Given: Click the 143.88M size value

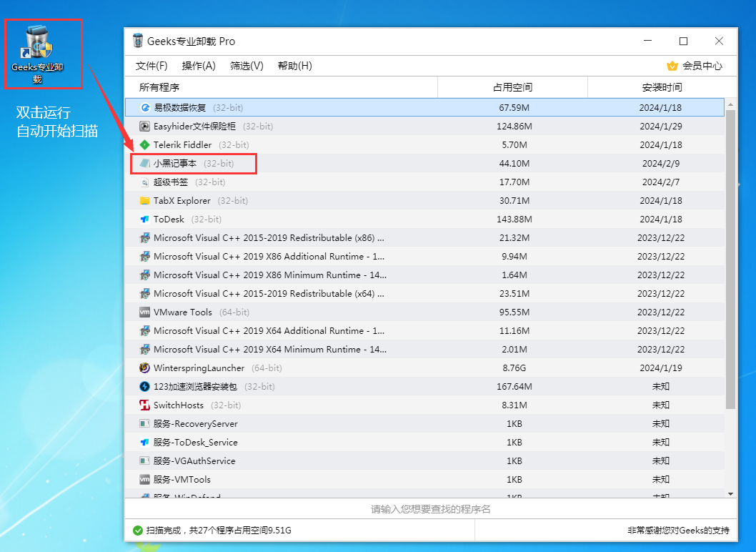Looking at the screenshot, I should pos(514,220).
